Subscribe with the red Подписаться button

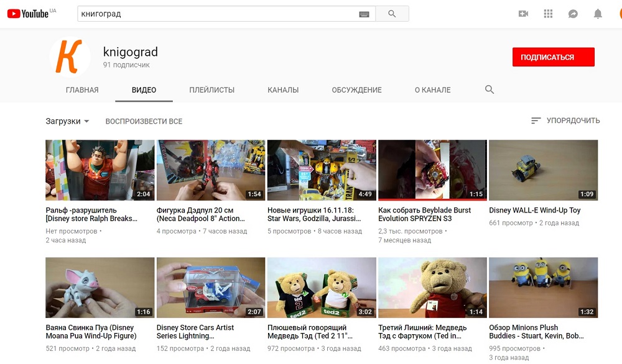[553, 57]
